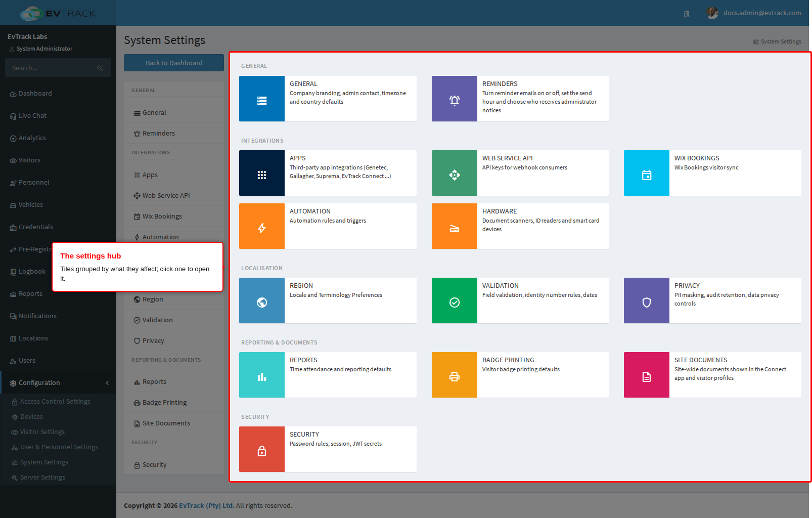Viewport: 812px width, 518px height.
Task: Click the Credentials badge icon in sidebar
Action: click(13, 227)
